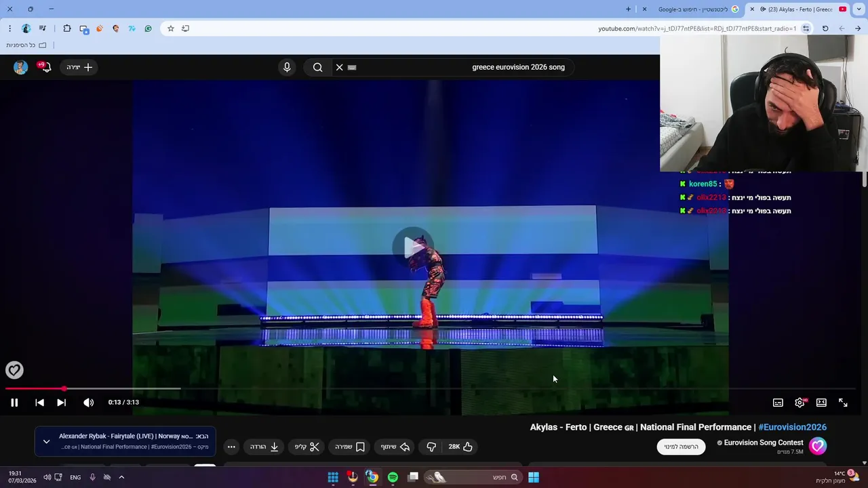Skip to the next video
This screenshot has height=488, width=868.
click(61, 403)
